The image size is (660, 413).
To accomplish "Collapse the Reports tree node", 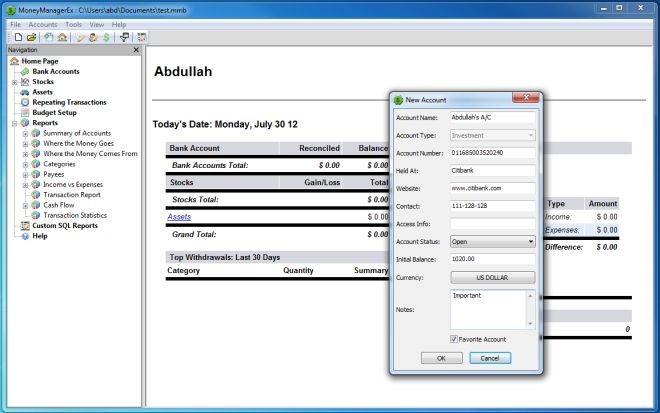I will coord(15,123).
